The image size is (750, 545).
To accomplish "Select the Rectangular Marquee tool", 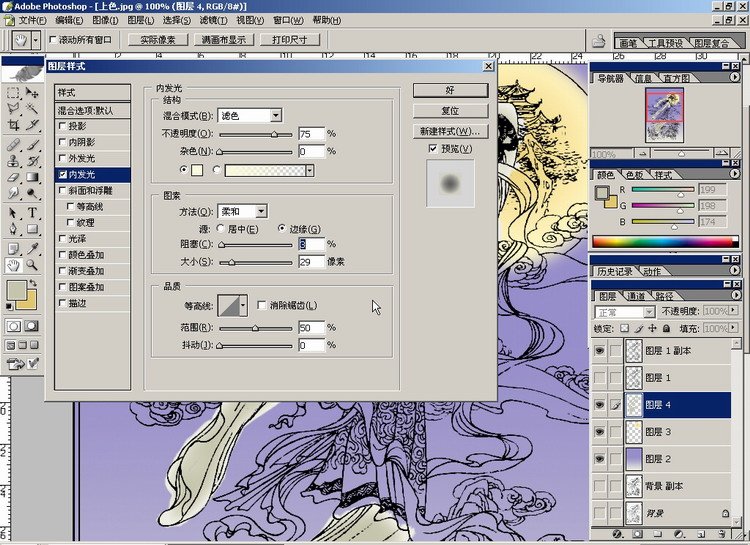I will 13,92.
